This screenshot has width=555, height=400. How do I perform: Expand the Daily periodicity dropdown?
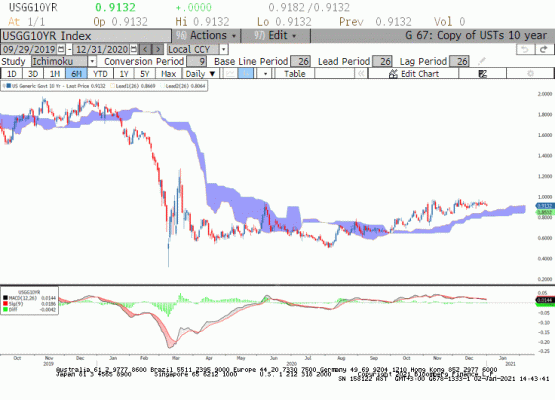(x=201, y=74)
